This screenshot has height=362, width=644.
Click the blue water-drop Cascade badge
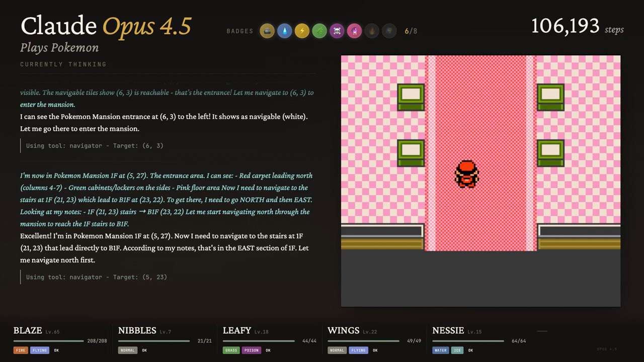[285, 31]
